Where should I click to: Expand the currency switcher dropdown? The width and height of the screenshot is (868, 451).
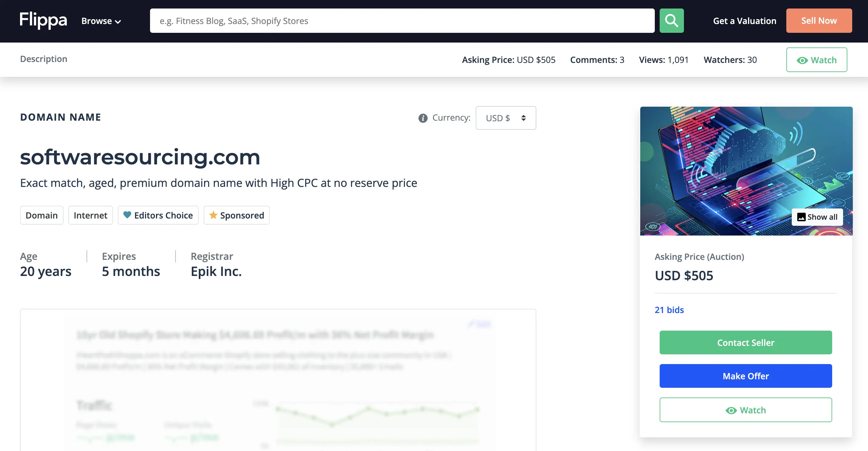pos(504,118)
